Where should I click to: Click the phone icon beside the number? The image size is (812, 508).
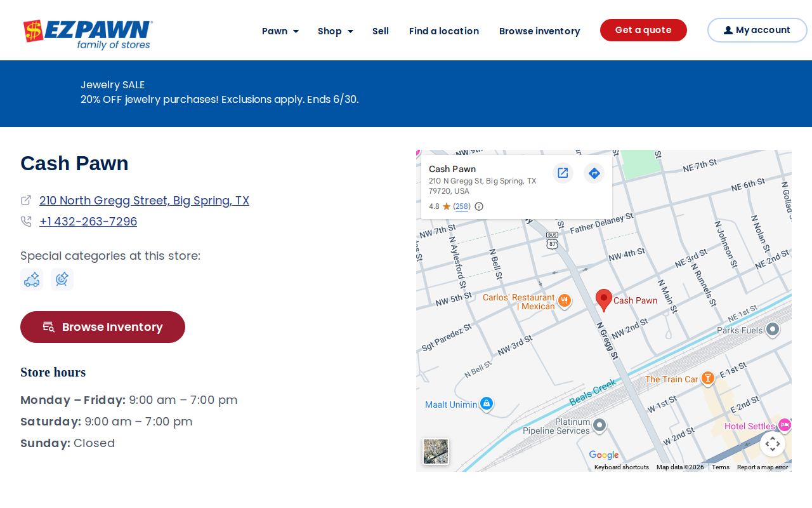(26, 222)
